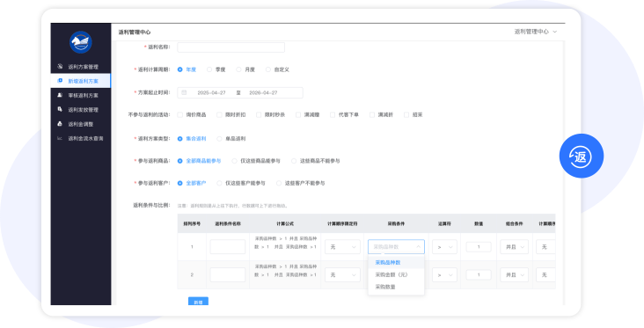Select the 仅这些商品能参与 radio

tap(235, 161)
